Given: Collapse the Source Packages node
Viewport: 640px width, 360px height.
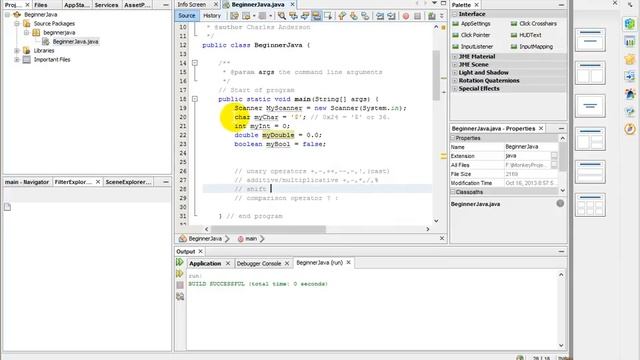Looking at the screenshot, I should (17, 24).
